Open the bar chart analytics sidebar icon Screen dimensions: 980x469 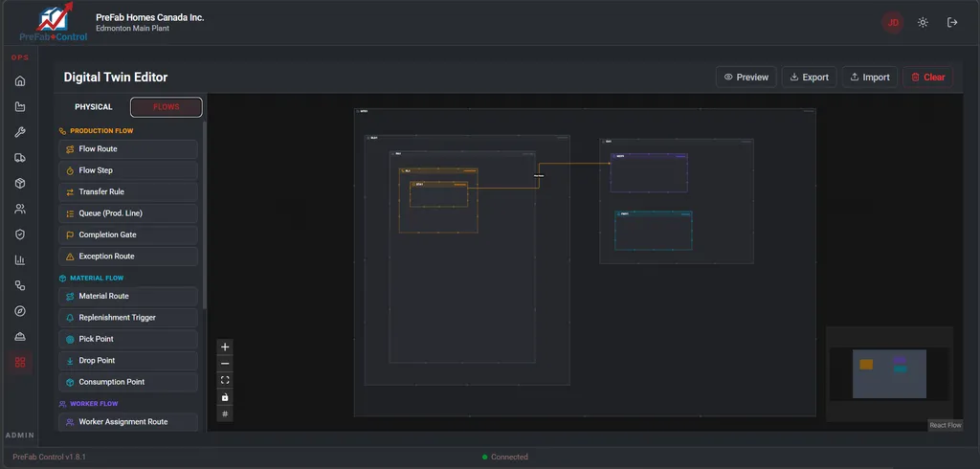coord(20,260)
